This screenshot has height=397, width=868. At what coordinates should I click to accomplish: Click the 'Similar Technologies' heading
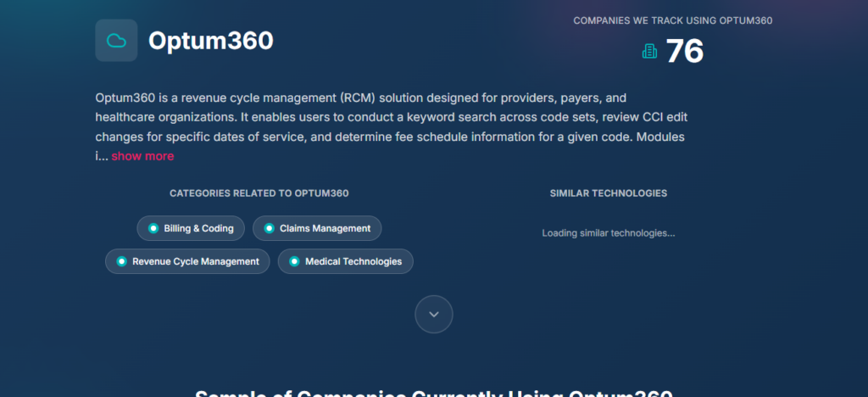609,193
